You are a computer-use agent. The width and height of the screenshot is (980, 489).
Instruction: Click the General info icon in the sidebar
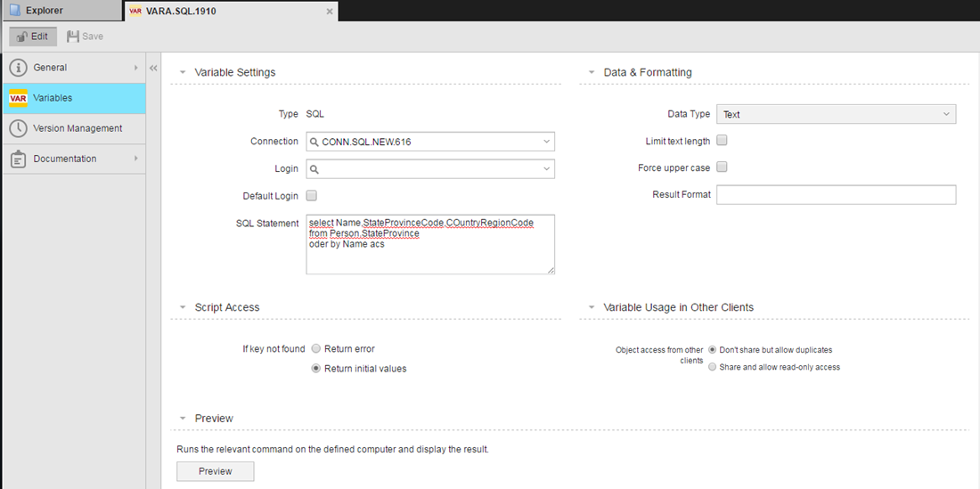[19, 68]
